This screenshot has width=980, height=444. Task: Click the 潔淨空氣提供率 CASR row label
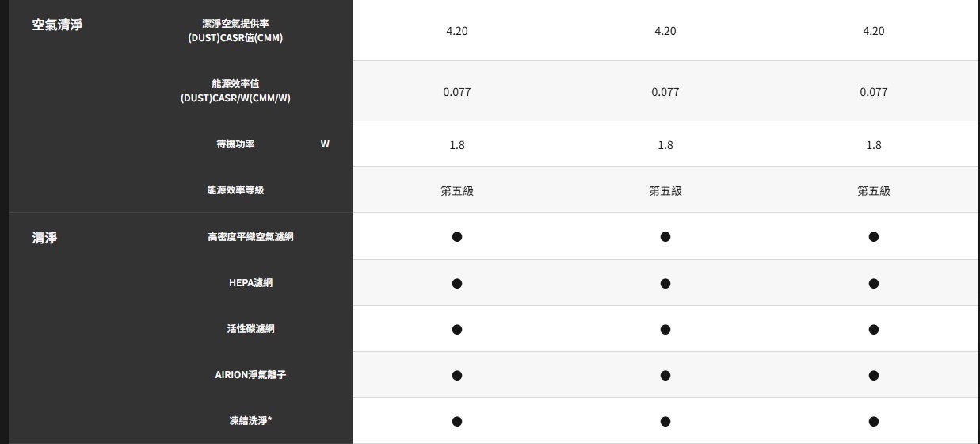point(235,31)
